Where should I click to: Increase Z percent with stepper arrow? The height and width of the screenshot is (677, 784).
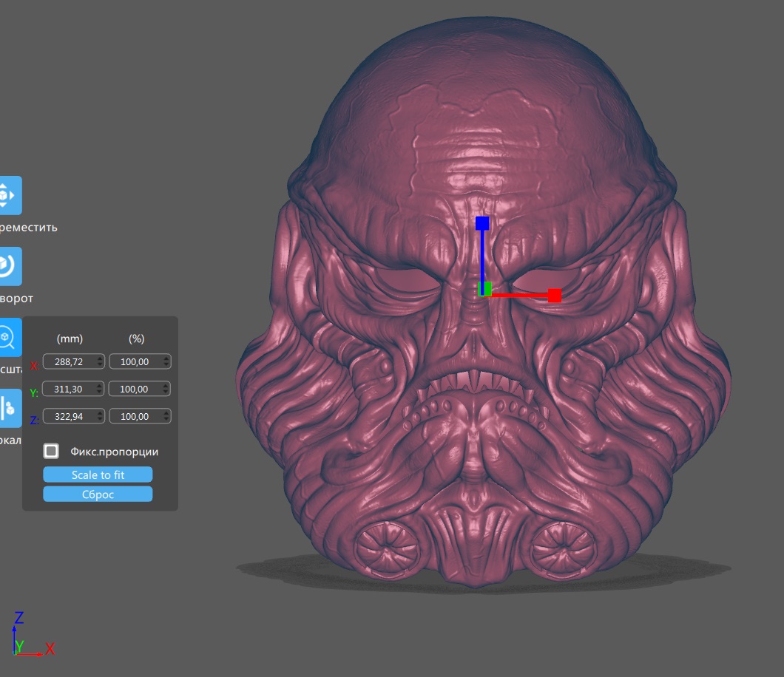[166, 412]
